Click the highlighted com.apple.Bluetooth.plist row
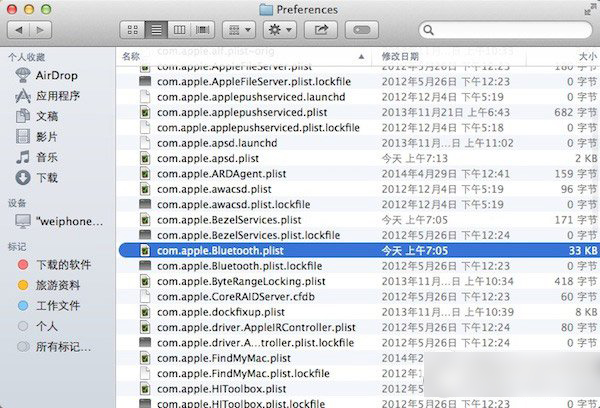The height and width of the screenshot is (408, 600). click(358, 250)
